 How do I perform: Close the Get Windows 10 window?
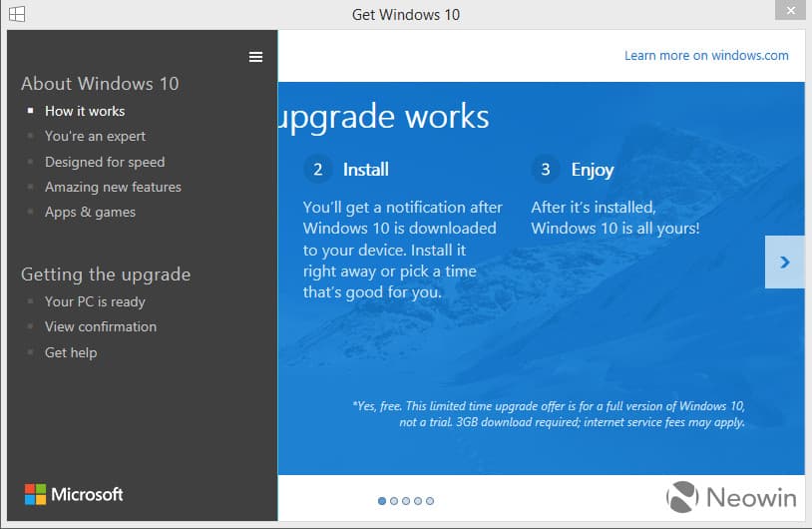click(790, 10)
